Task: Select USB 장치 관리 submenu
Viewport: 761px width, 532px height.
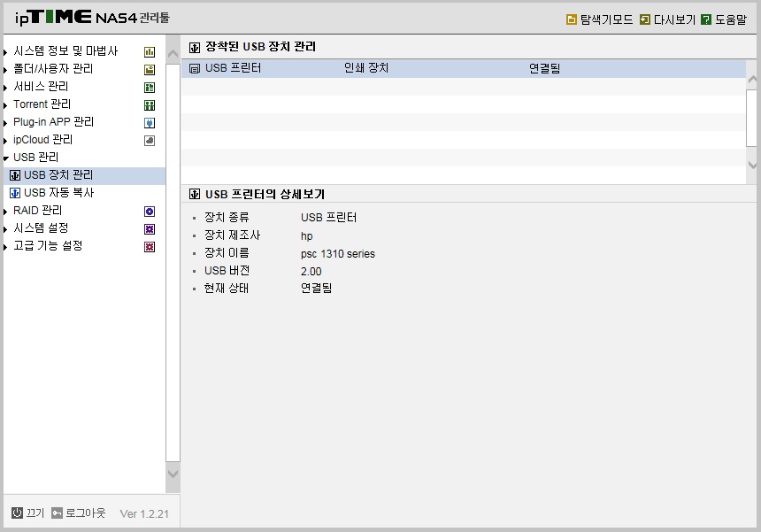Action: click(x=58, y=174)
